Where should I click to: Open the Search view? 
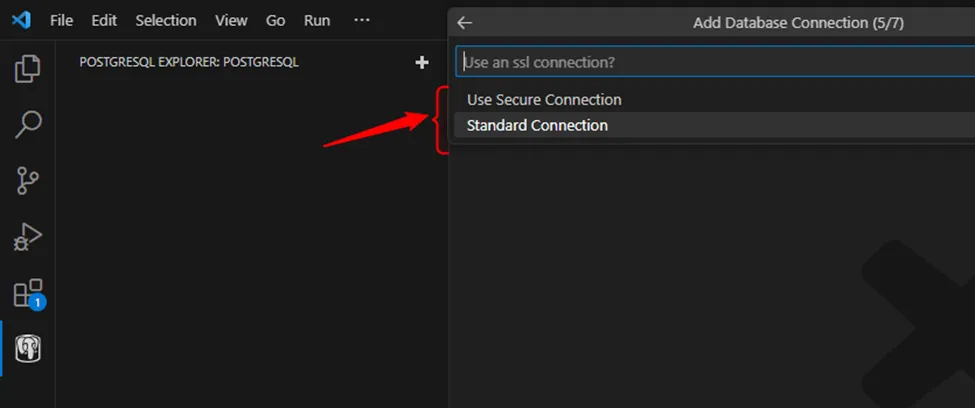tap(28, 125)
